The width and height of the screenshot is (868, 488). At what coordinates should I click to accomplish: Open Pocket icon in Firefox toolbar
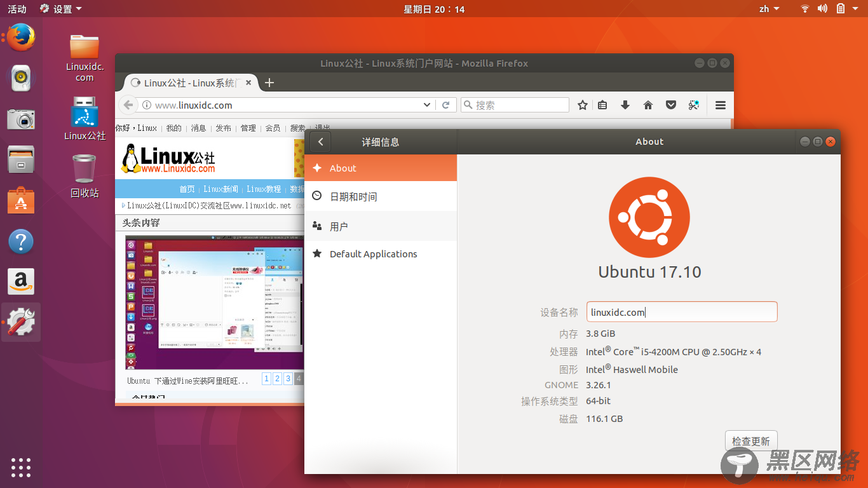click(x=670, y=105)
